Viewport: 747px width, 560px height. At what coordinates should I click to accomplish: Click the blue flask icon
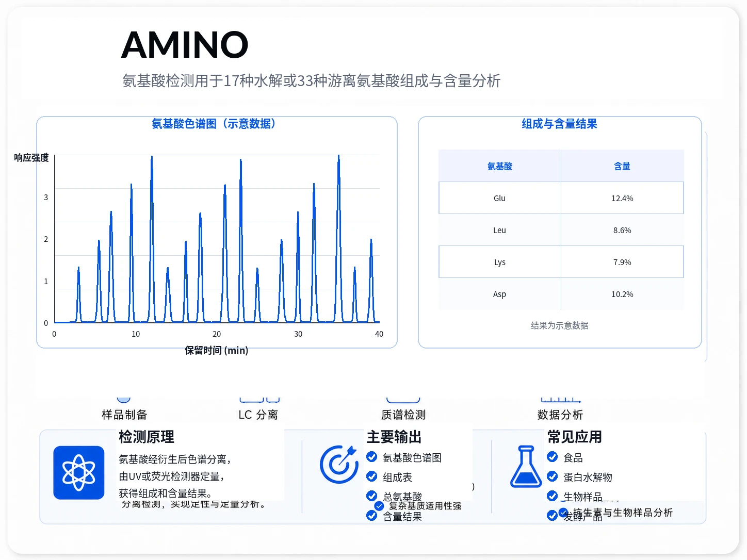click(x=526, y=467)
